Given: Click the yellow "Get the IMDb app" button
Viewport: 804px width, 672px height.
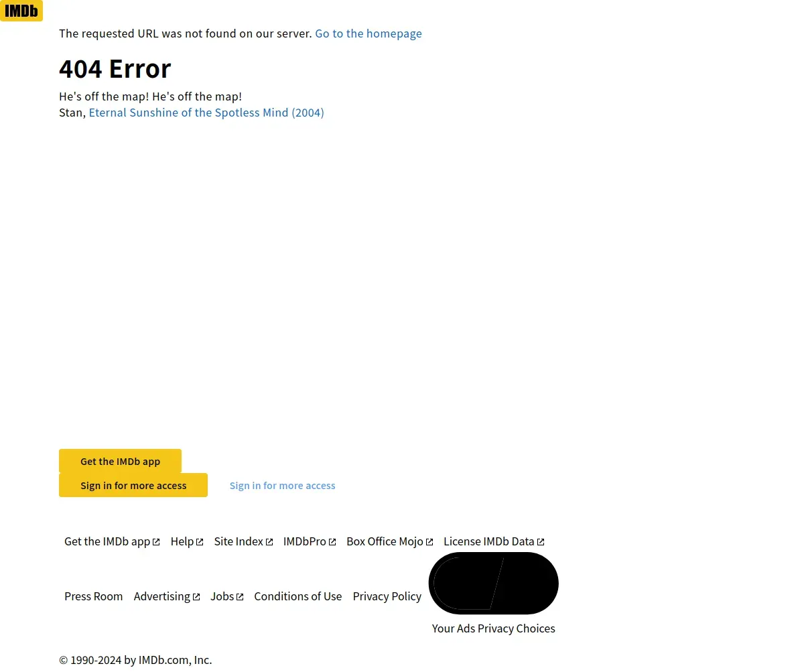Looking at the screenshot, I should click(x=120, y=461).
